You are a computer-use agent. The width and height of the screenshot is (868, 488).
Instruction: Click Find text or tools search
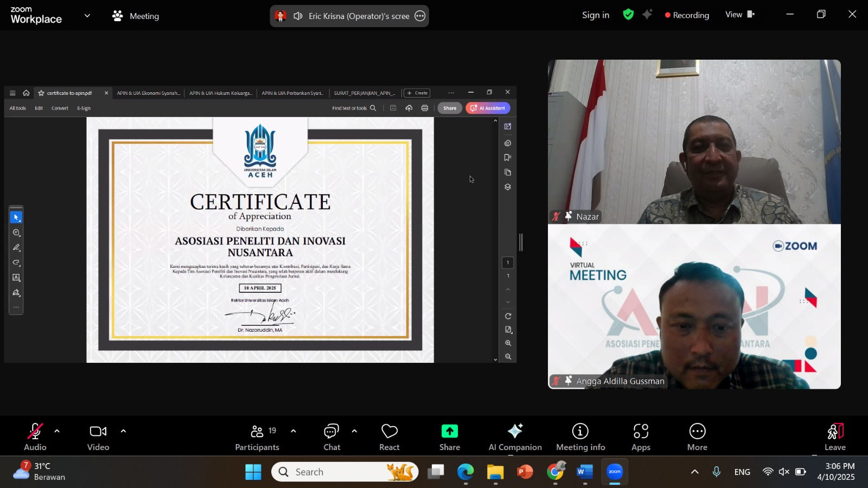(x=354, y=108)
